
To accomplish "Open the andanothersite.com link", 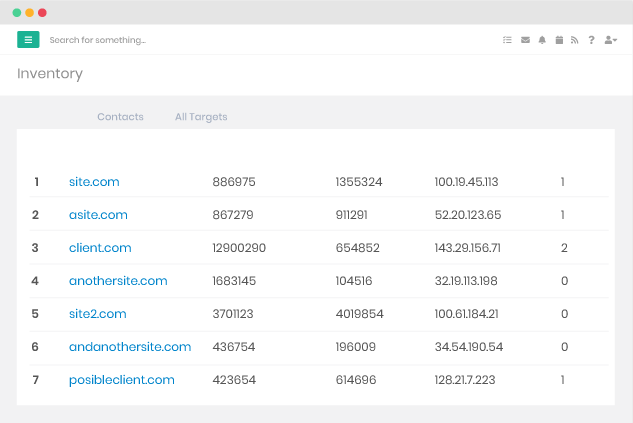I will 130,347.
